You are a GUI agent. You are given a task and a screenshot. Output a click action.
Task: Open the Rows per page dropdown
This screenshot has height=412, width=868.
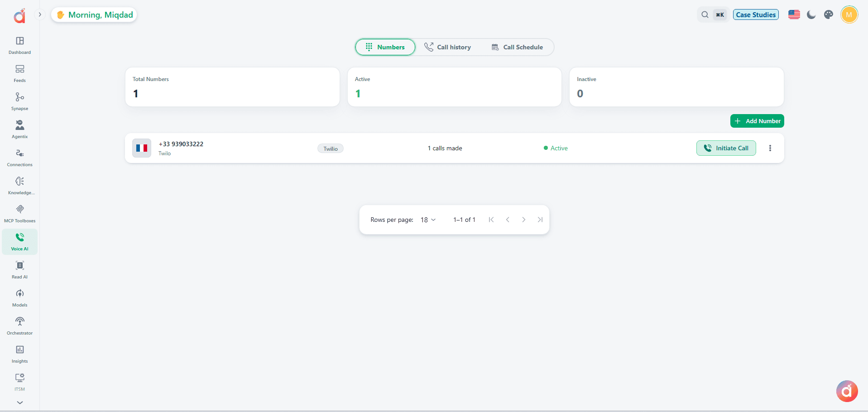[428, 220]
